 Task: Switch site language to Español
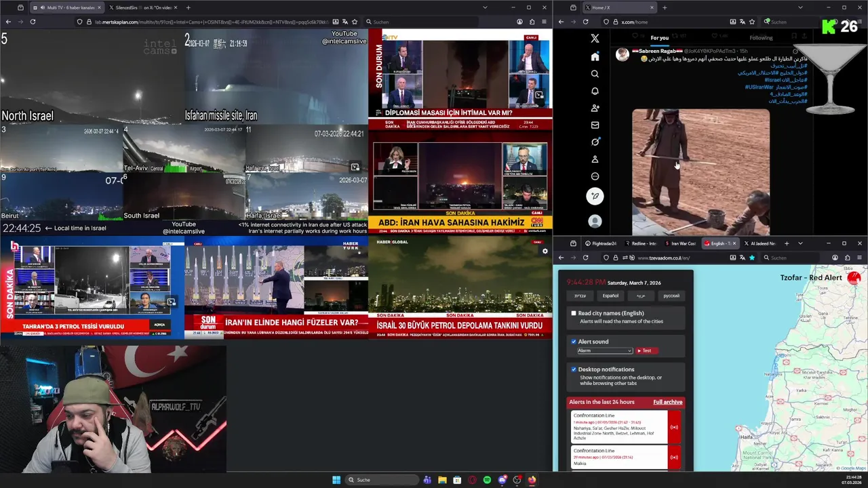coord(610,296)
